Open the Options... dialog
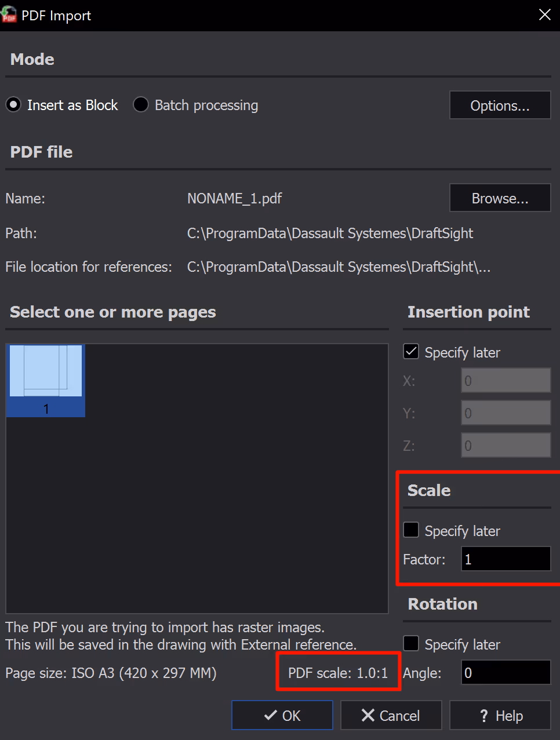 (500, 105)
